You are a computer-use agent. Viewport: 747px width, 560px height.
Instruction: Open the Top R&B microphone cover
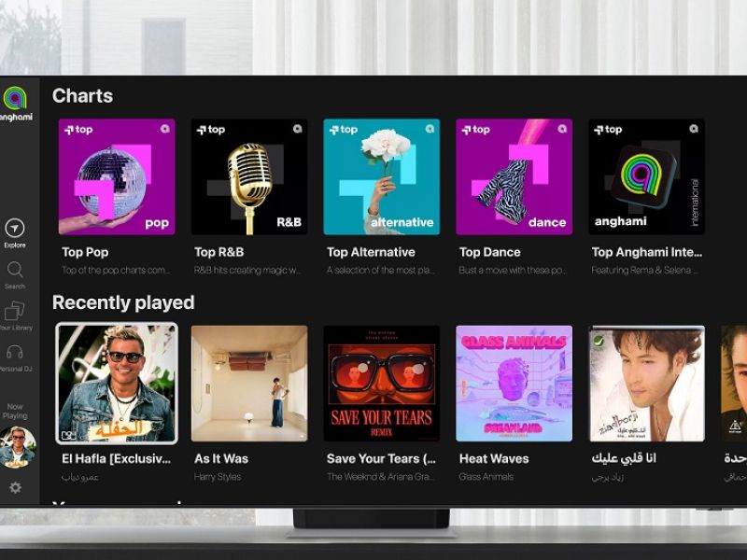(x=249, y=177)
